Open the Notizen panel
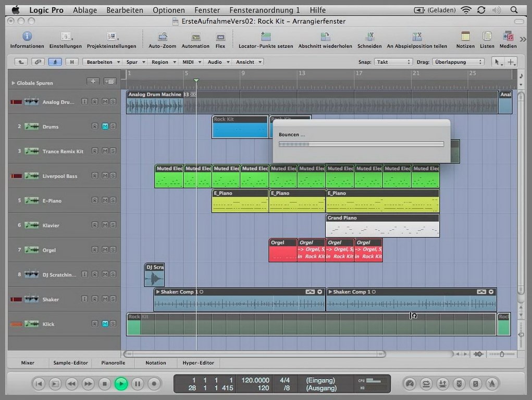Screen dimensions: 532x400 pyautogui.click(x=465, y=36)
